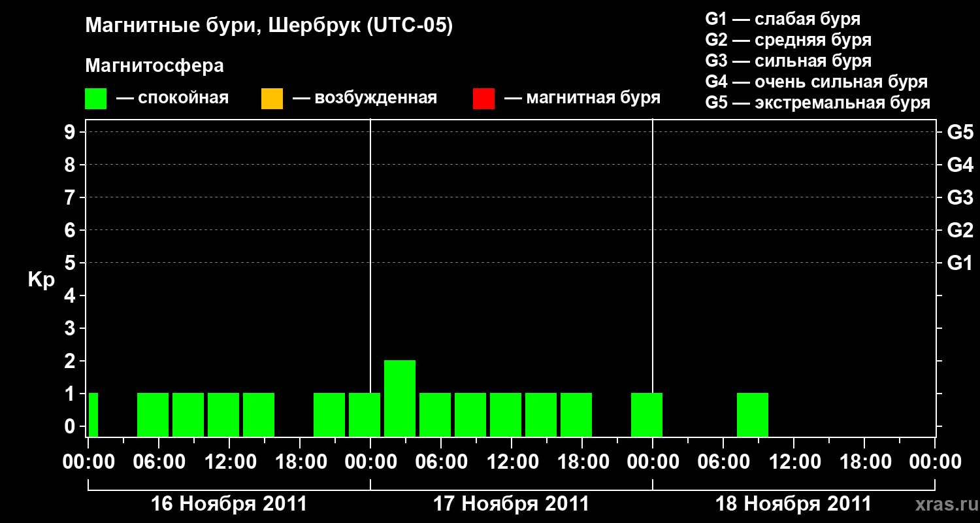The width and height of the screenshot is (980, 523).
Task: Click the Магнитосфера heading
Action: click(154, 66)
